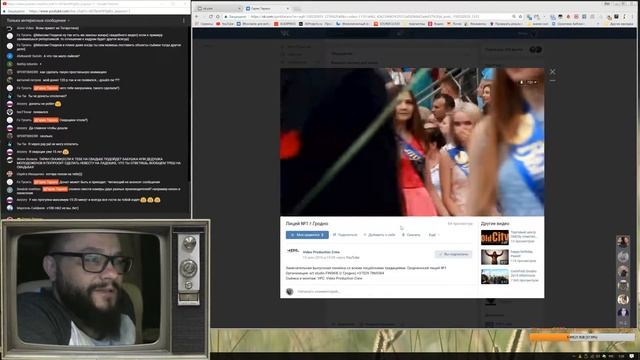Image resolution: width=640 pixels, height=360 pixels.
Task: Click the Video Production Crew avatar logo
Action: pyautogui.click(x=293, y=251)
